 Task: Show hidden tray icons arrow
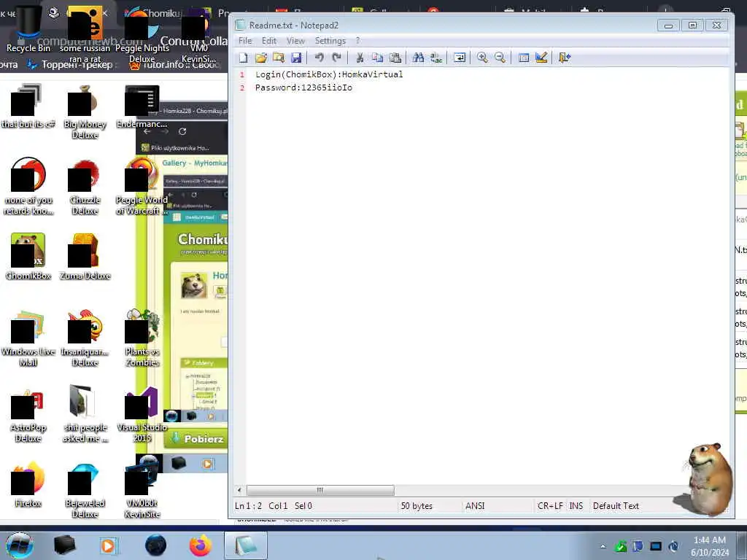click(603, 547)
